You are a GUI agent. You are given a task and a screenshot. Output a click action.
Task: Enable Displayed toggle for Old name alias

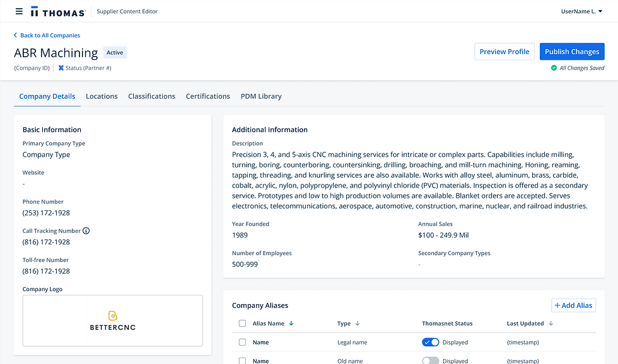pyautogui.click(x=431, y=361)
